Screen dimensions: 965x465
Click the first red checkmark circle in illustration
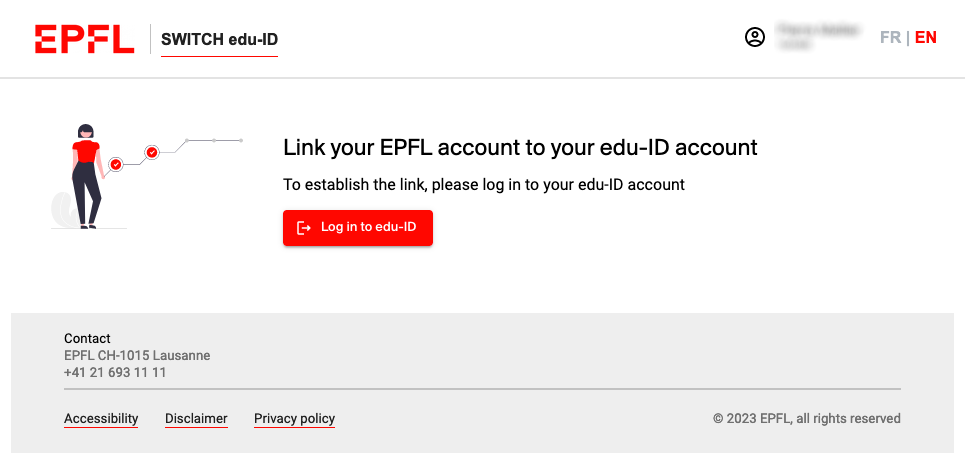(116, 163)
